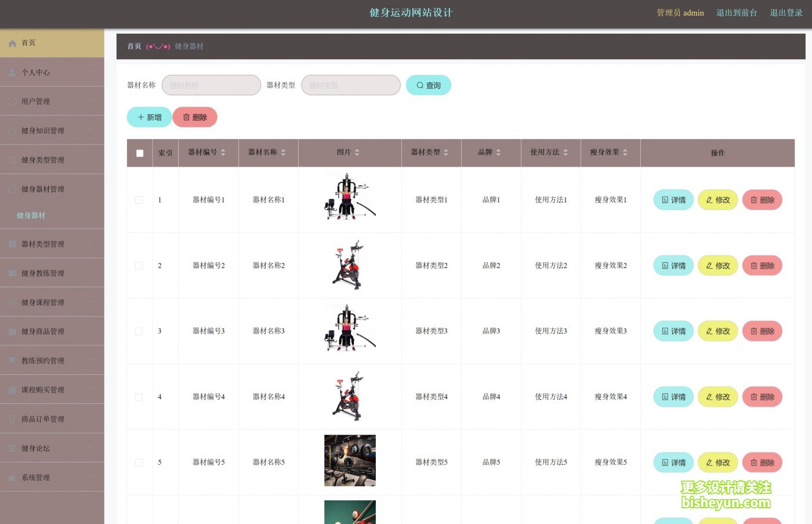The width and height of the screenshot is (812, 524).
Task: Expand the 健身教练管理 sidebar section
Action: [x=52, y=273]
